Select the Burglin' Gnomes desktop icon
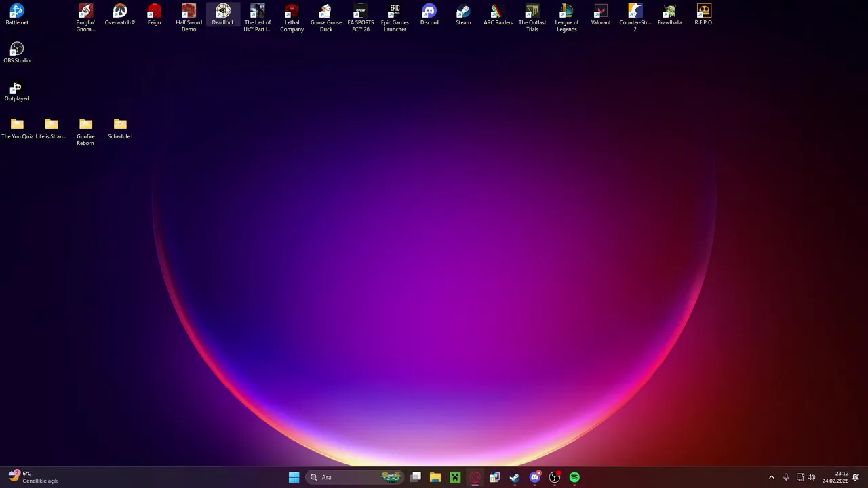868x488 pixels. pyautogui.click(x=85, y=18)
